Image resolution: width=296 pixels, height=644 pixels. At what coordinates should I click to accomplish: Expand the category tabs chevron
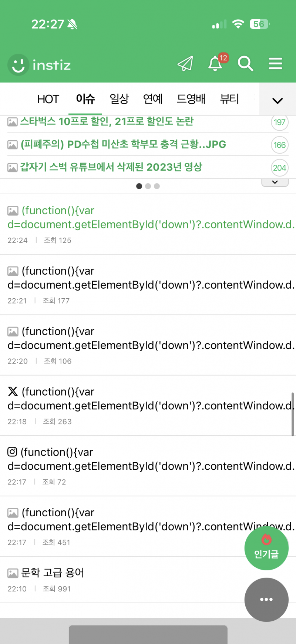(277, 100)
